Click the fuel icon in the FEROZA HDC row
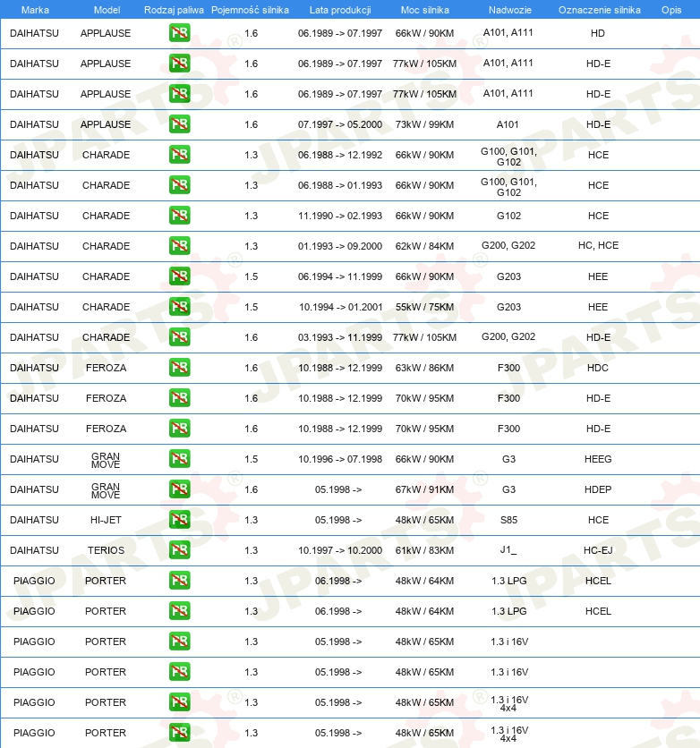Viewport: 700px width, 748px height. click(x=179, y=368)
